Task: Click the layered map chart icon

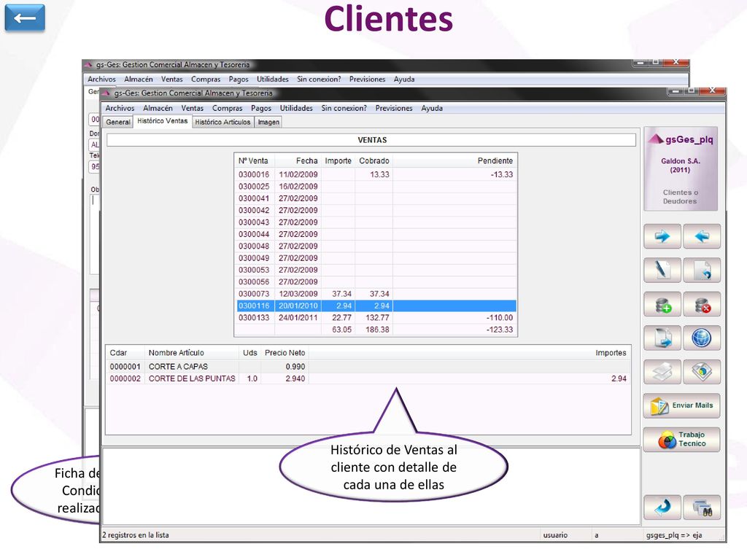Action: click(702, 372)
